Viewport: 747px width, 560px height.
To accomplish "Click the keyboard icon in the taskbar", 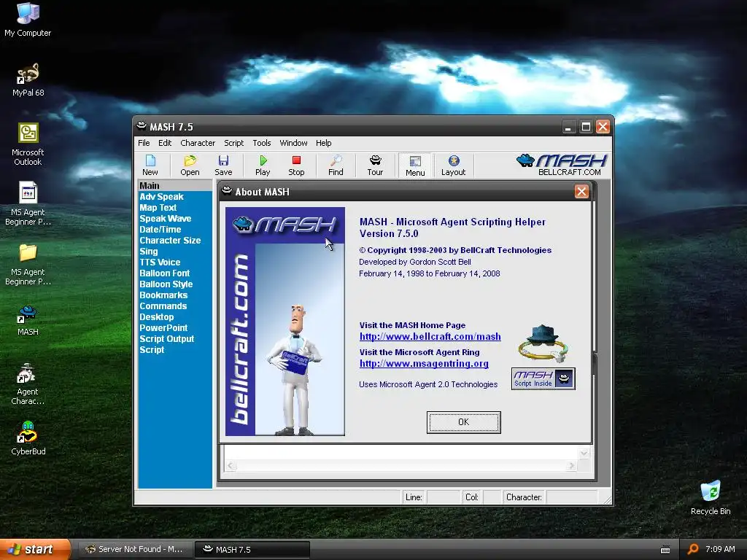I will [665, 550].
